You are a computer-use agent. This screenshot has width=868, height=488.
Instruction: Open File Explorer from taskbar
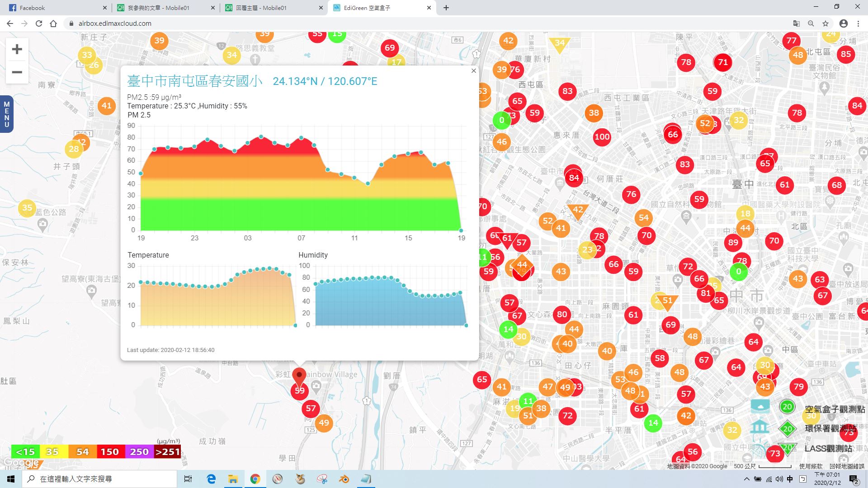(x=233, y=479)
